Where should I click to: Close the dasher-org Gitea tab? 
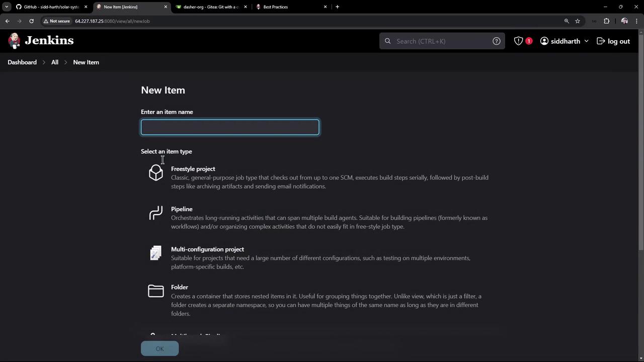[246, 7]
